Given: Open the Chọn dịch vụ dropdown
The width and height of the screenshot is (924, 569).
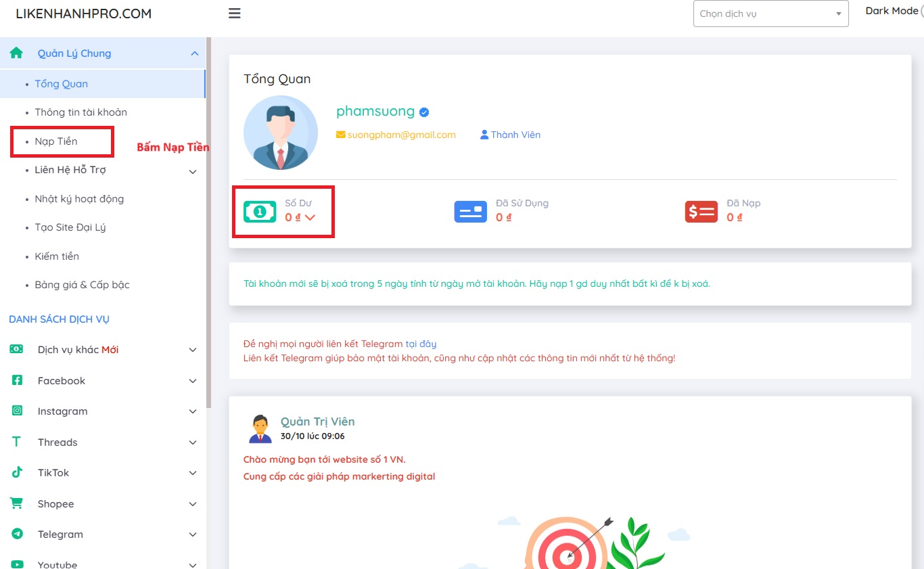Looking at the screenshot, I should point(770,14).
